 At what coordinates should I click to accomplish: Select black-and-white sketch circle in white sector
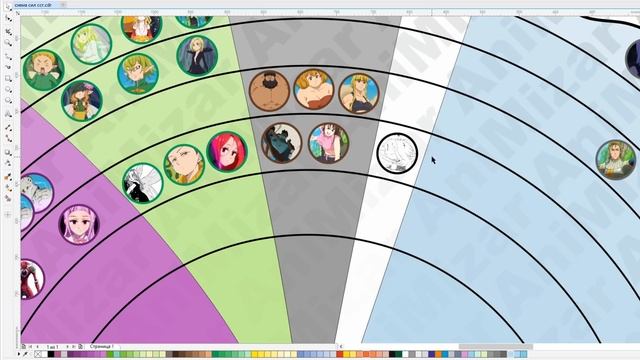click(x=397, y=153)
